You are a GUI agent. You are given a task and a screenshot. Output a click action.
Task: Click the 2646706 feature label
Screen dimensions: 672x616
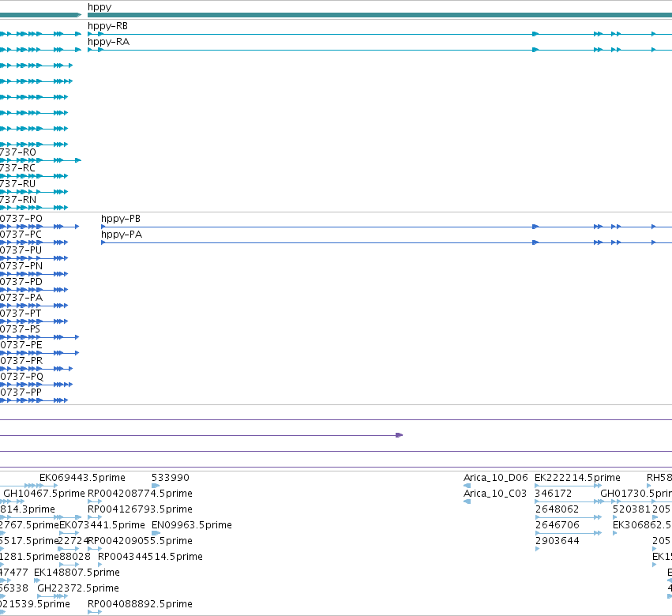pyautogui.click(x=557, y=525)
